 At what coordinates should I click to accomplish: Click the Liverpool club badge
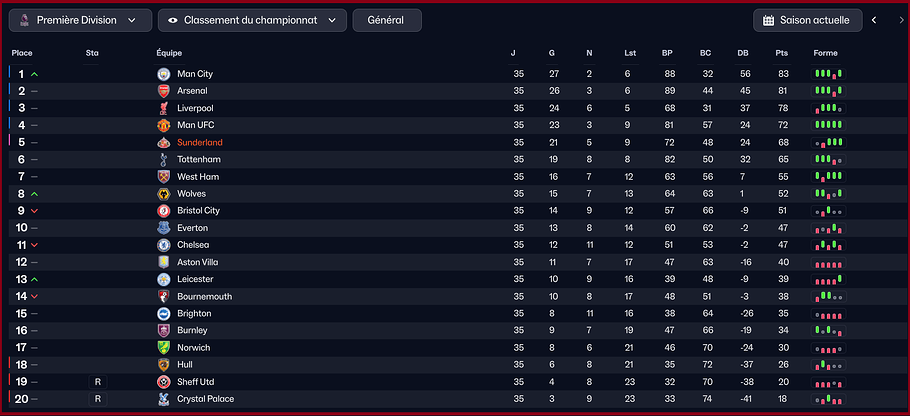click(163, 108)
